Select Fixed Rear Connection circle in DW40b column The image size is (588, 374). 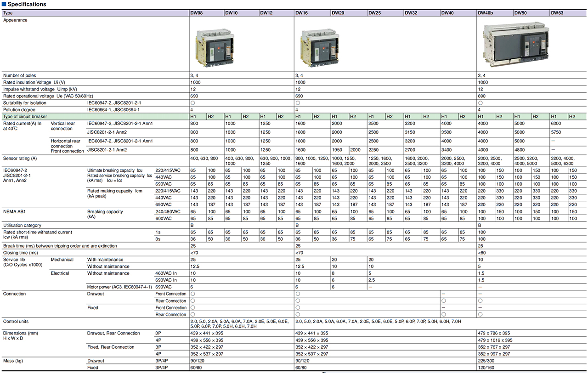480,315
